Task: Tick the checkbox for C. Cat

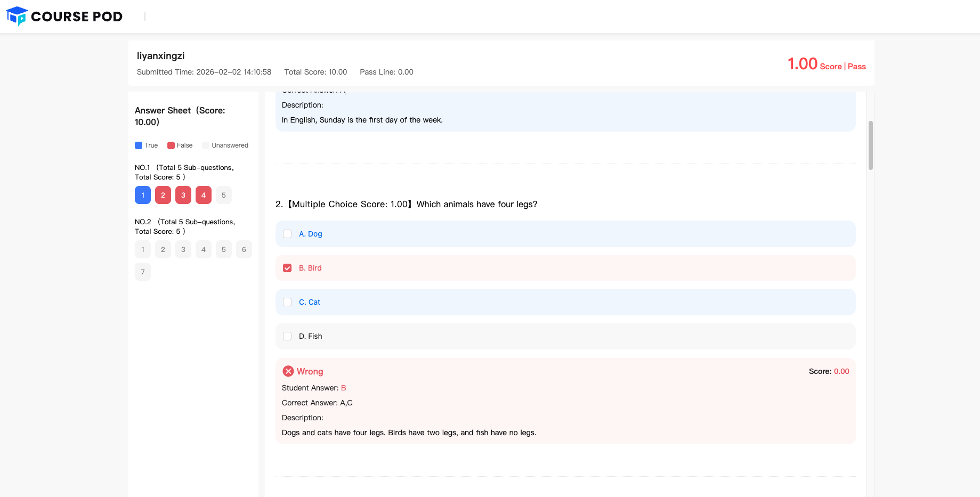Action: click(287, 302)
